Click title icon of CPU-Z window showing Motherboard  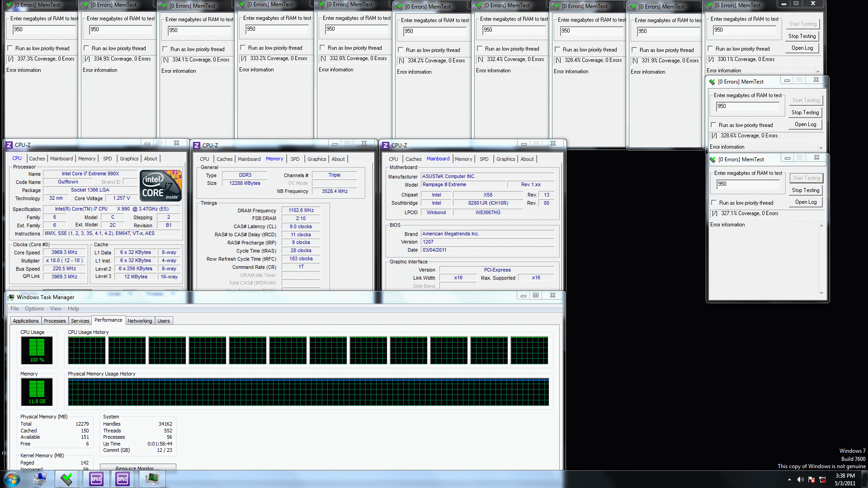386,145
